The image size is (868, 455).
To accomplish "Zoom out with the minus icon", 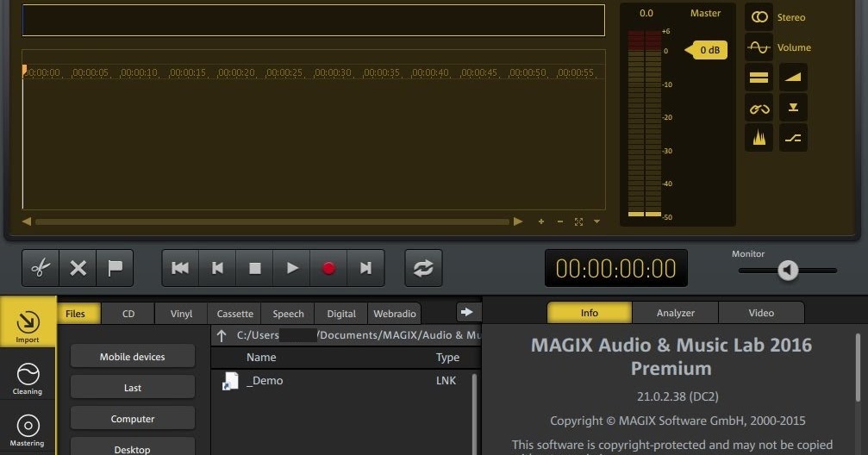I will pyautogui.click(x=559, y=221).
